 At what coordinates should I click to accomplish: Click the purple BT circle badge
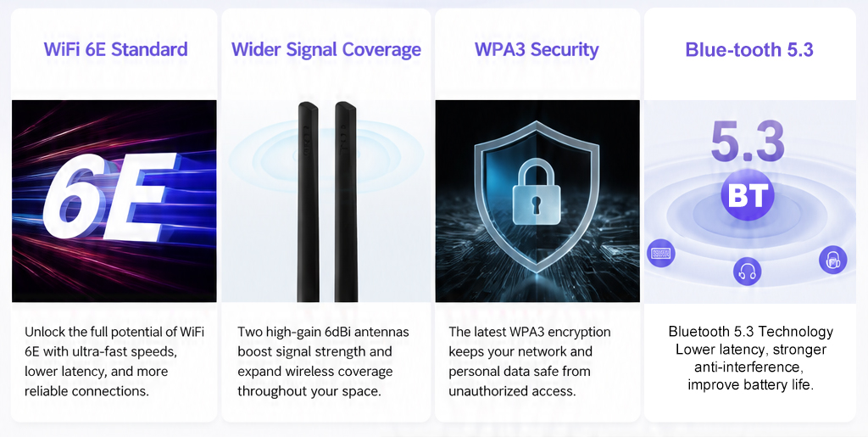pos(748,195)
